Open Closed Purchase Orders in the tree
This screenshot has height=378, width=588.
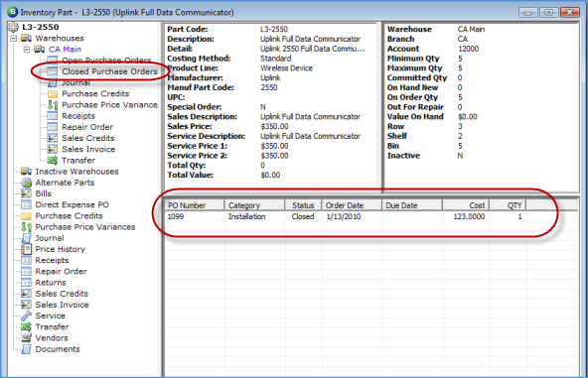[109, 71]
